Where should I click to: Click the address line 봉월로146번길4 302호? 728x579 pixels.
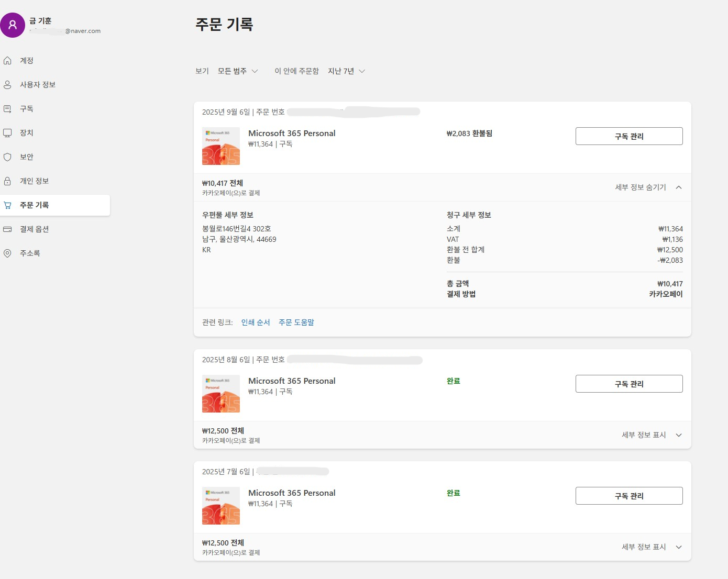pyautogui.click(x=237, y=229)
